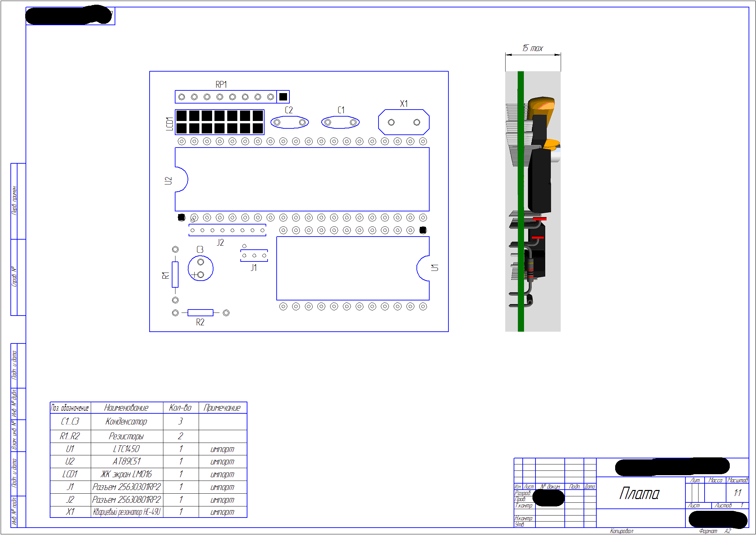Click the round C3 capacitor outline
The height and width of the screenshot is (535, 756).
[x=201, y=269]
